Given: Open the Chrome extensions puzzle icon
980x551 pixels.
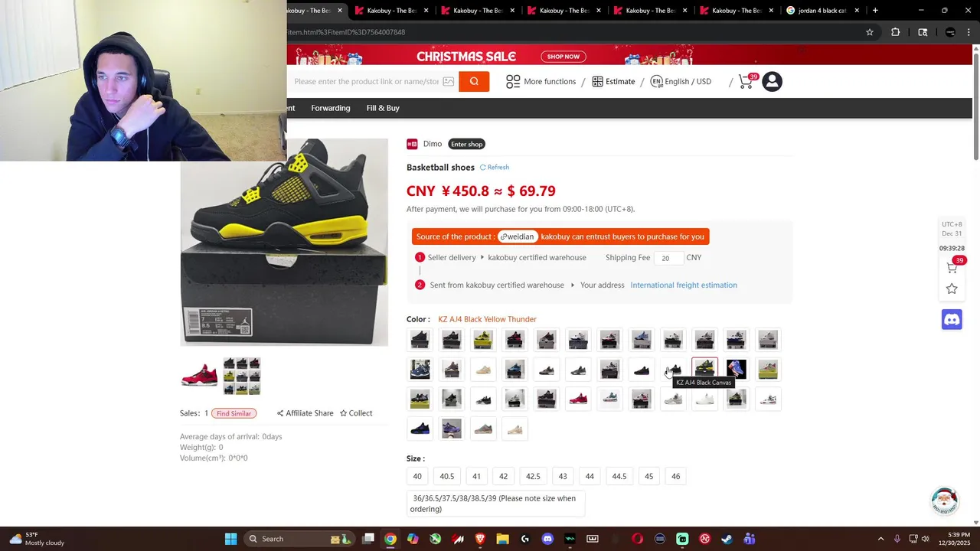Looking at the screenshot, I should pos(895,32).
